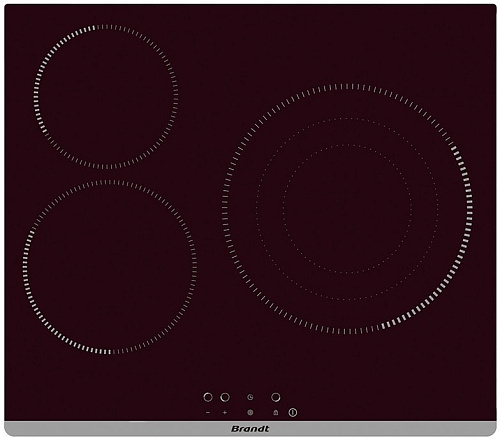
Task: Tap the child lock padlock icon
Action: coord(275,413)
